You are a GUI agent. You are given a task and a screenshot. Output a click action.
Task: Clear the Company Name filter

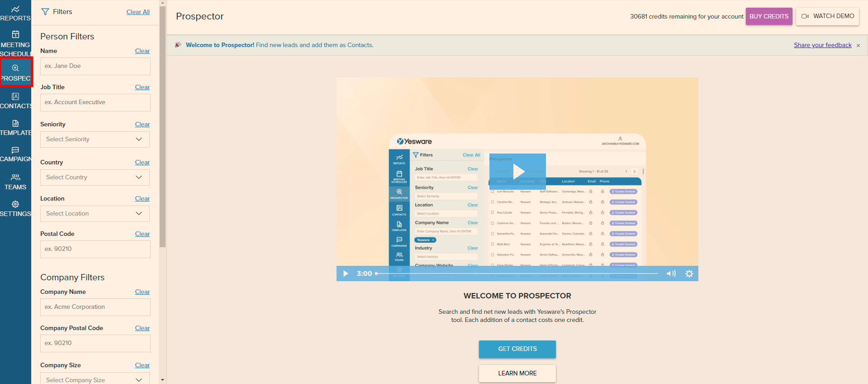pyautogui.click(x=142, y=292)
